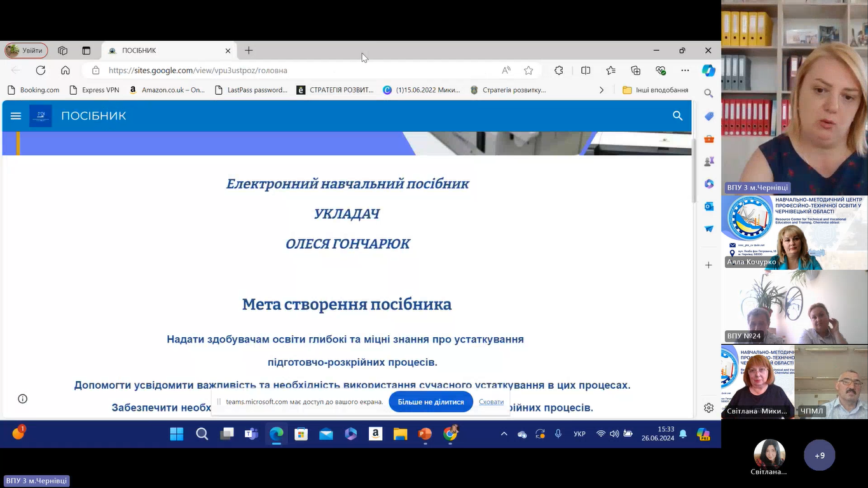Open Copilot in the Edge sidebar
868x488 pixels.
[708, 71]
